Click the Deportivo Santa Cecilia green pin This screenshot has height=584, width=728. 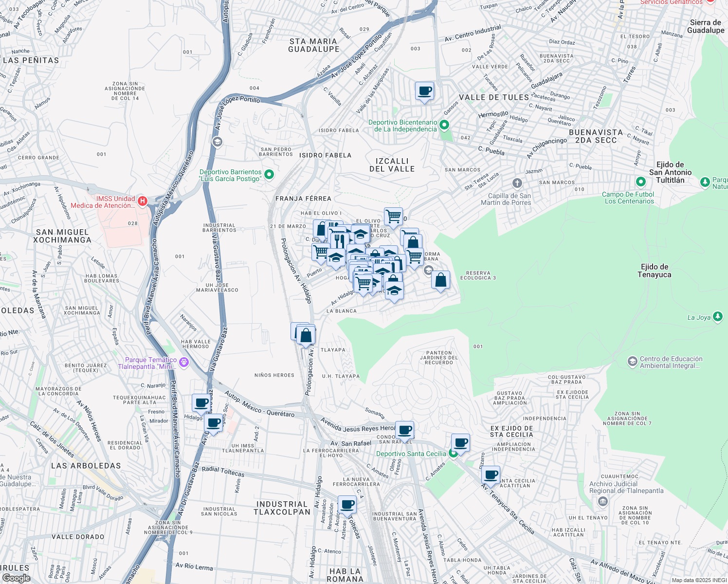click(x=454, y=454)
